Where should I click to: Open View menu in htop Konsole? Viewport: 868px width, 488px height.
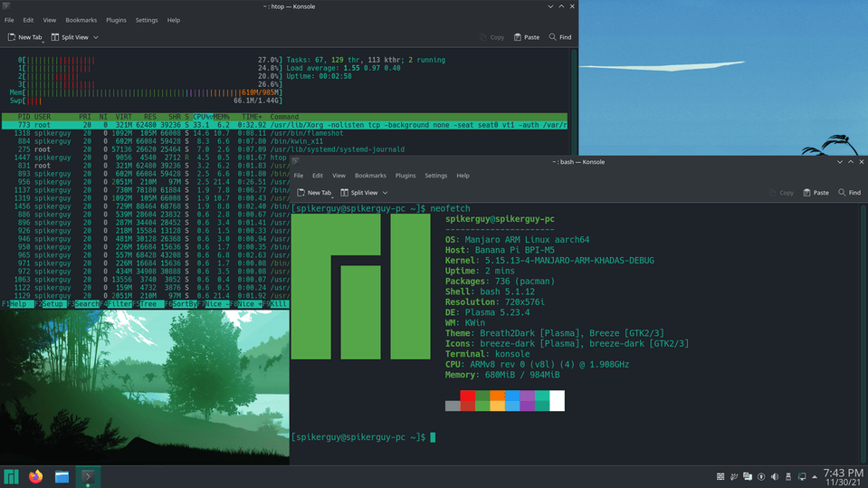[49, 20]
